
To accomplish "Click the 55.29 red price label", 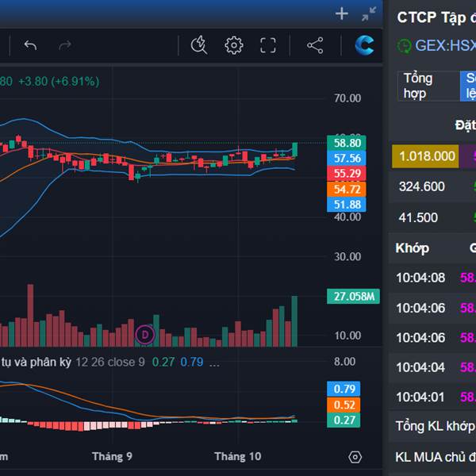I will point(347,173).
